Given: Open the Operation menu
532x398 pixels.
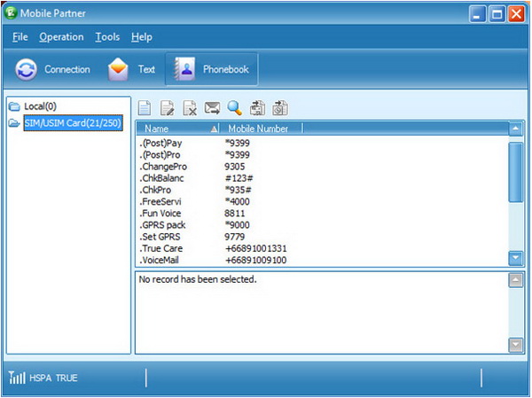Looking at the screenshot, I should (61, 37).
